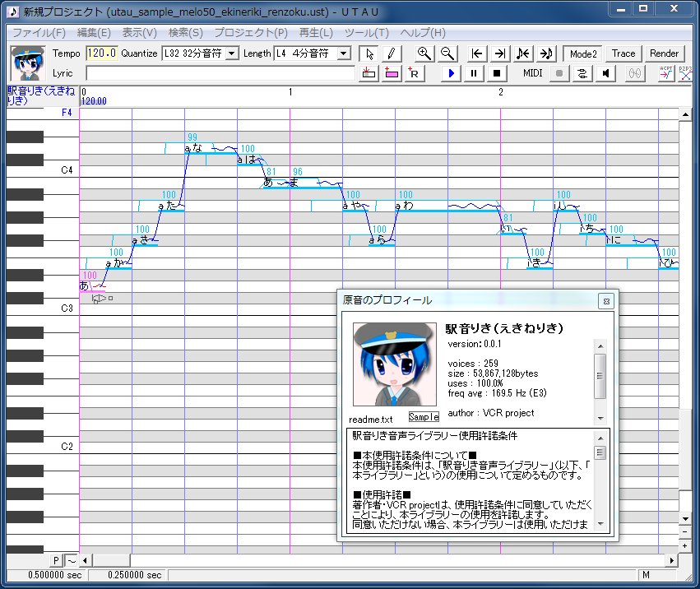Screen dimensions: 700x589
Task: Click the horizontal scrollbar right arrow
Action: point(671,560)
